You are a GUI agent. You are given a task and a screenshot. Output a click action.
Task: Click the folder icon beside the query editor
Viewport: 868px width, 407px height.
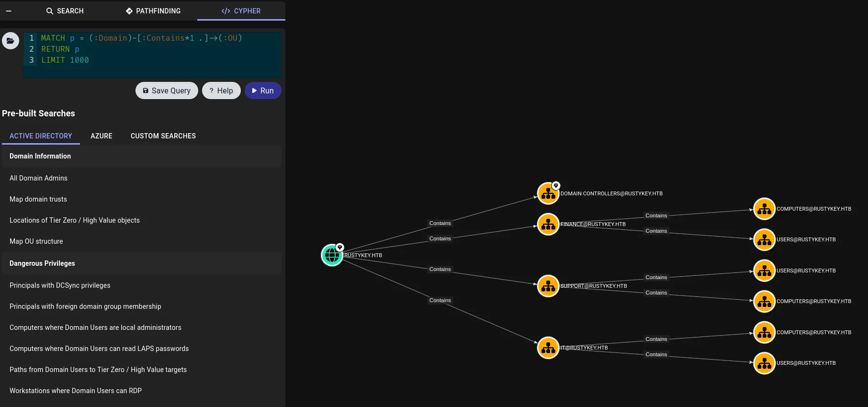pyautogui.click(x=10, y=41)
